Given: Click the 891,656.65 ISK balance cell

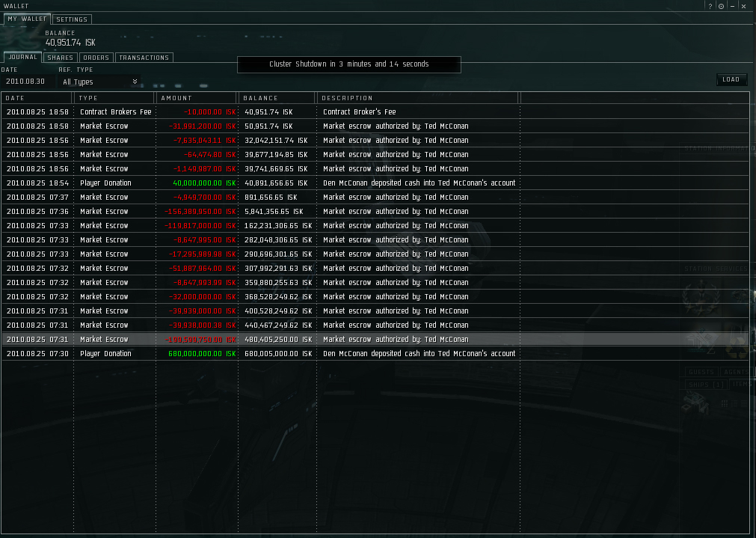Looking at the screenshot, I should point(271,198).
